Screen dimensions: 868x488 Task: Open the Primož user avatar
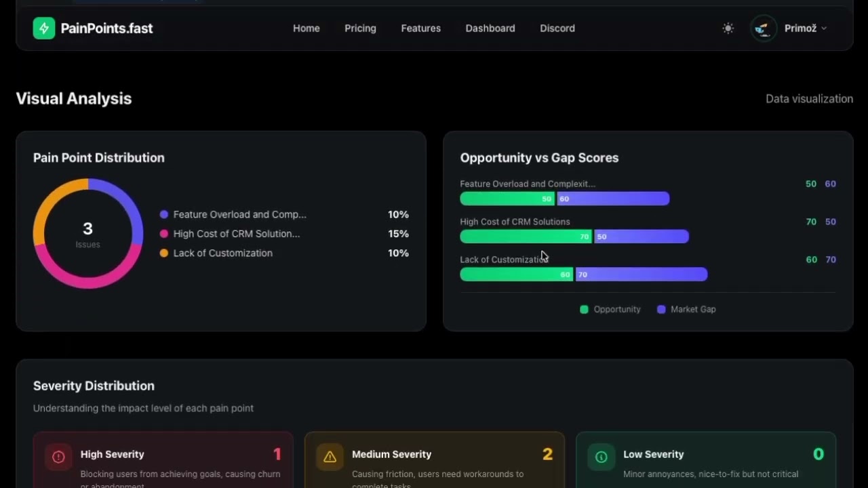pos(764,28)
